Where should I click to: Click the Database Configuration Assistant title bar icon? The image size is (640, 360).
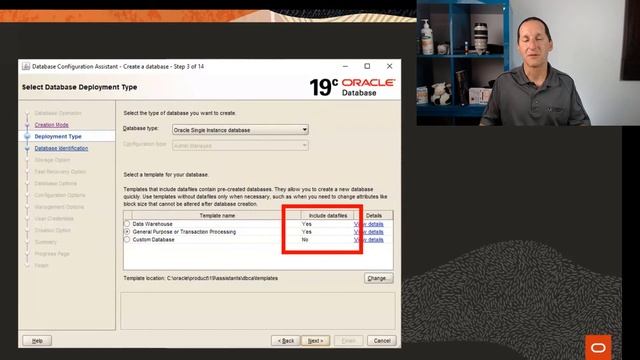click(x=26, y=66)
